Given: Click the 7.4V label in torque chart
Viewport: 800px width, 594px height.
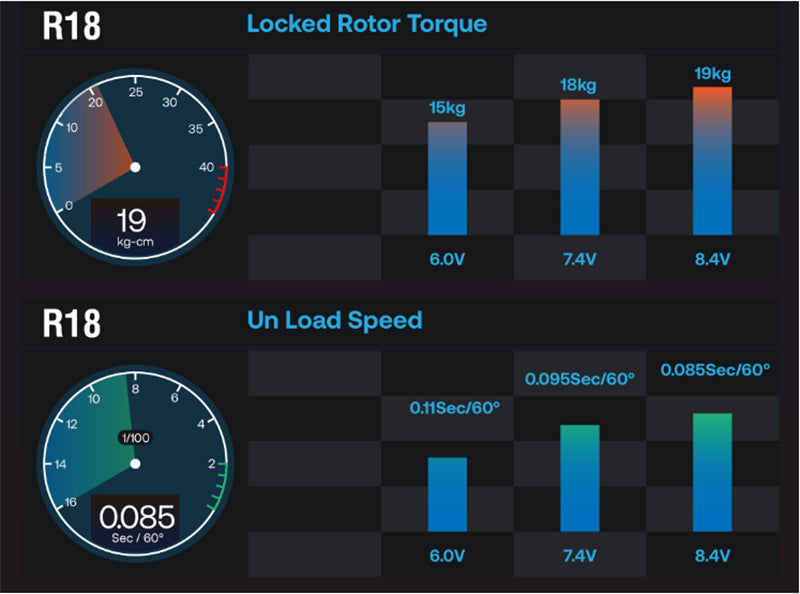Looking at the screenshot, I should coord(580,258).
